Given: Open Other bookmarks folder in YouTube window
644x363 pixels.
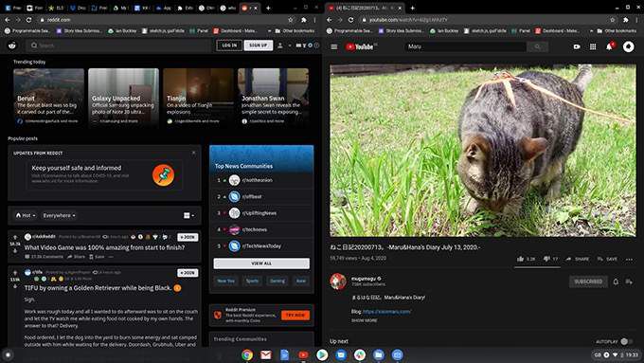Looking at the screenshot, I should [617, 31].
